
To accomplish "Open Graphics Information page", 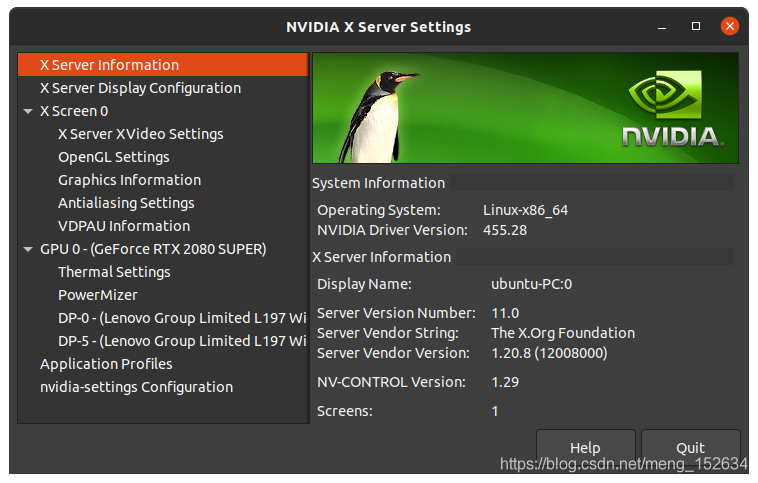I will [x=130, y=180].
